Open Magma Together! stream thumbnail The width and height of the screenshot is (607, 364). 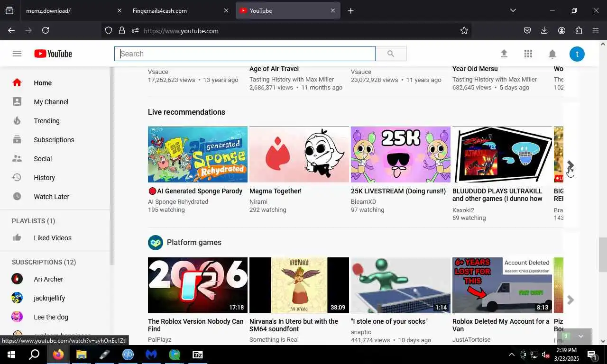click(x=299, y=155)
